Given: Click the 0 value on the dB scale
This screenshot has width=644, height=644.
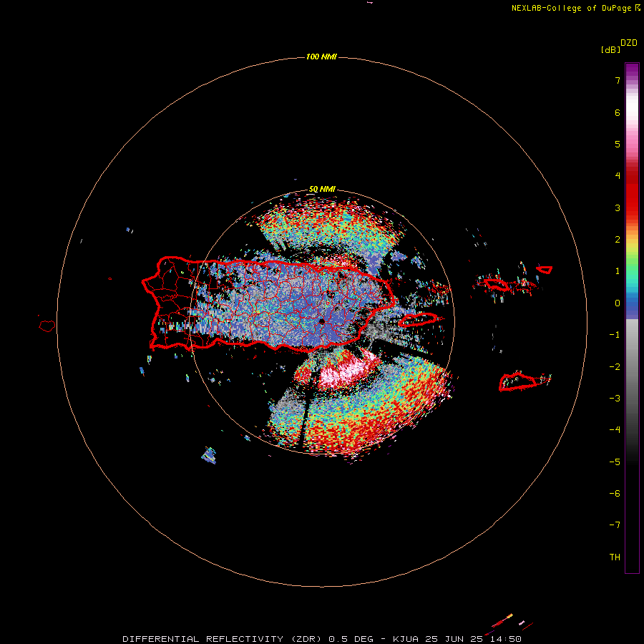Looking at the screenshot, I should tap(618, 303).
